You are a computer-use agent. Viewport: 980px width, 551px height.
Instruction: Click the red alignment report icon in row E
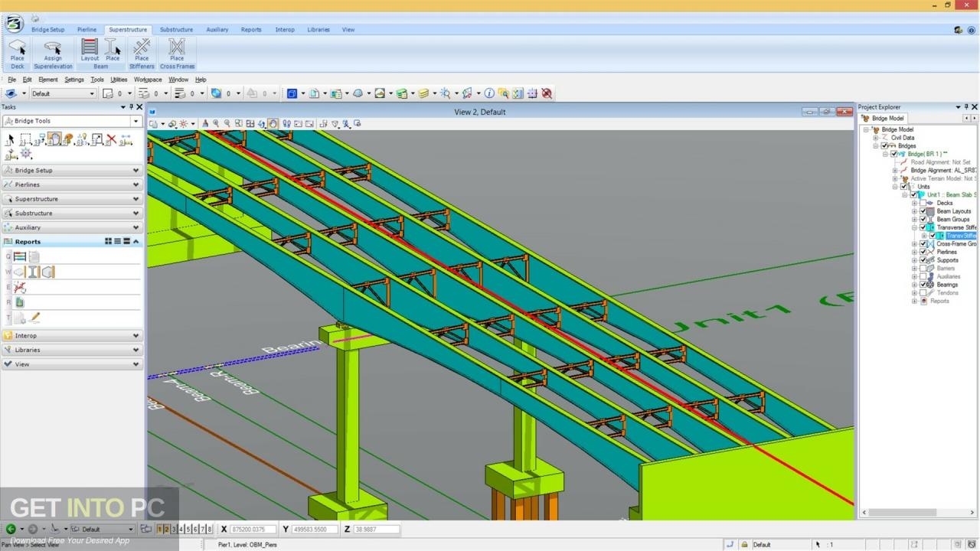tap(20, 287)
